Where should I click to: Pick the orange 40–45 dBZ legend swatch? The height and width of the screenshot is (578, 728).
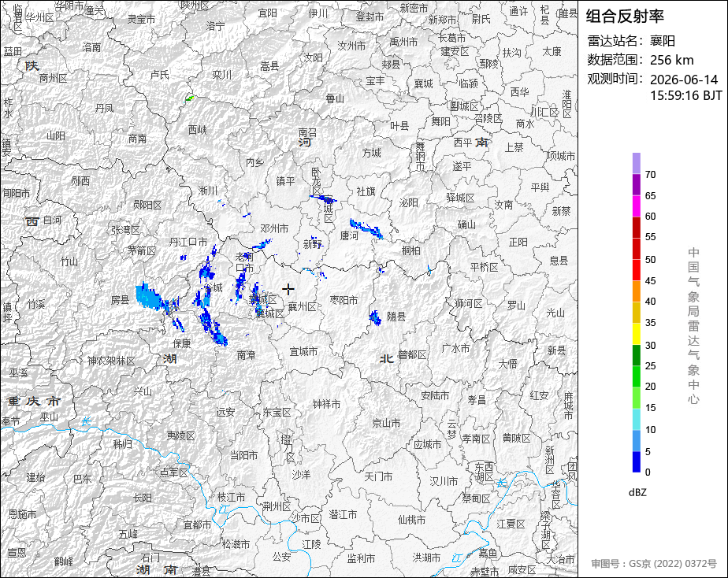click(x=637, y=291)
